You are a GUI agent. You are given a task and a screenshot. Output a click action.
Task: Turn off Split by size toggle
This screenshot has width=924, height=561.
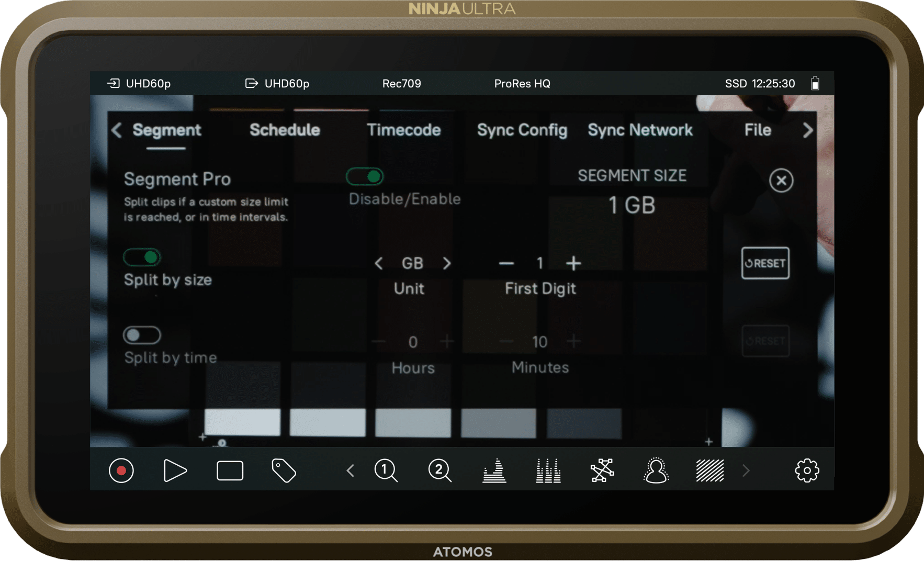[x=142, y=257]
